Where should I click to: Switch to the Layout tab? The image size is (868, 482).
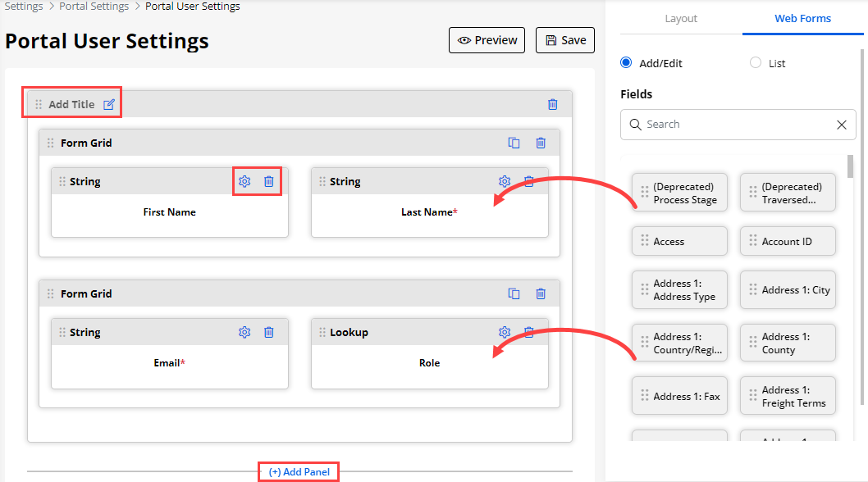(x=681, y=18)
